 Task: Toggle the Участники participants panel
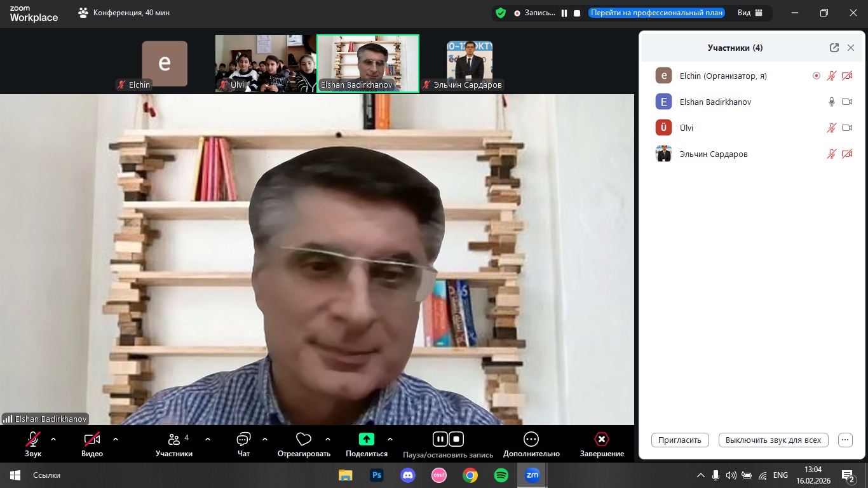[173, 439]
